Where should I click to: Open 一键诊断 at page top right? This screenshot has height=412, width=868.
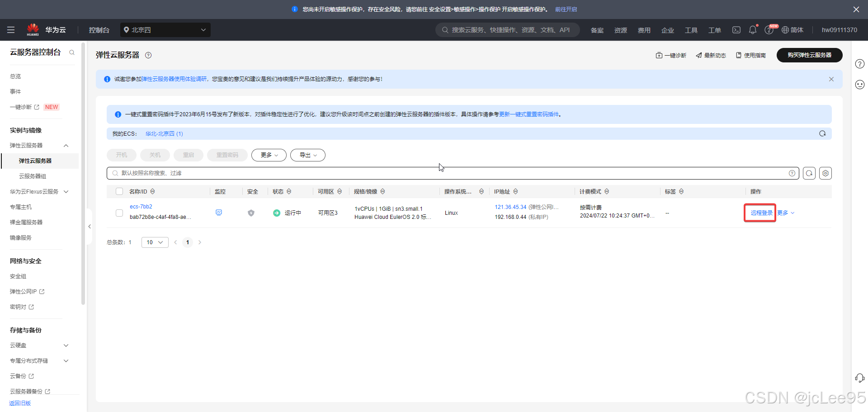pos(671,55)
